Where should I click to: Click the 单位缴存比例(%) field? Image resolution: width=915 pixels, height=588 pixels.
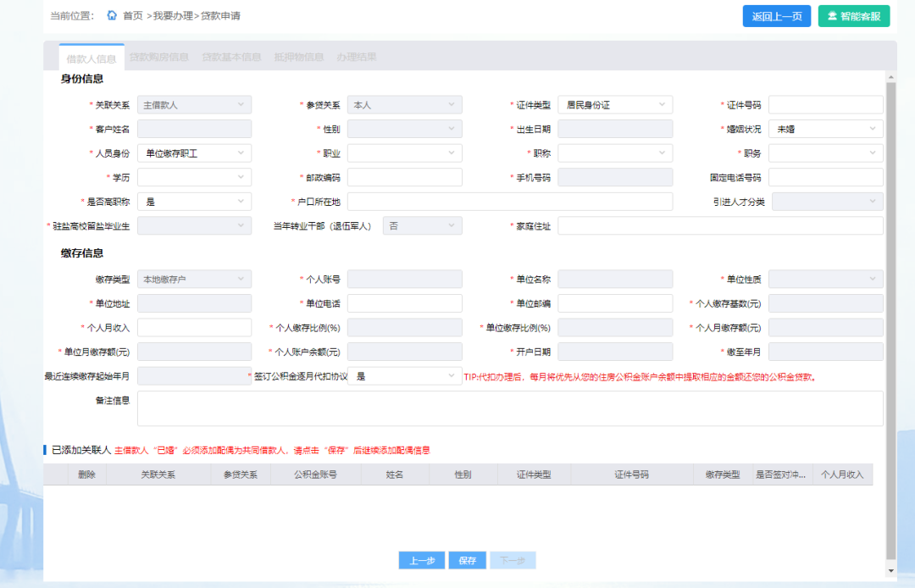point(615,328)
